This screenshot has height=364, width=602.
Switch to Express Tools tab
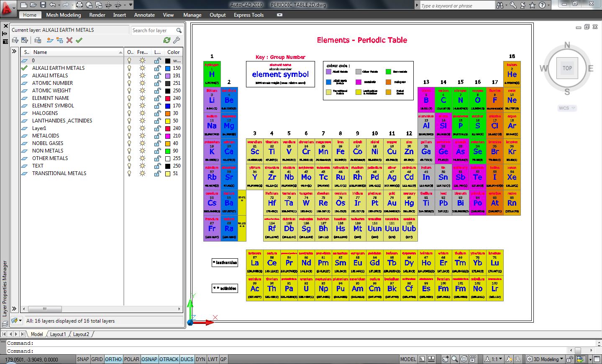(249, 15)
